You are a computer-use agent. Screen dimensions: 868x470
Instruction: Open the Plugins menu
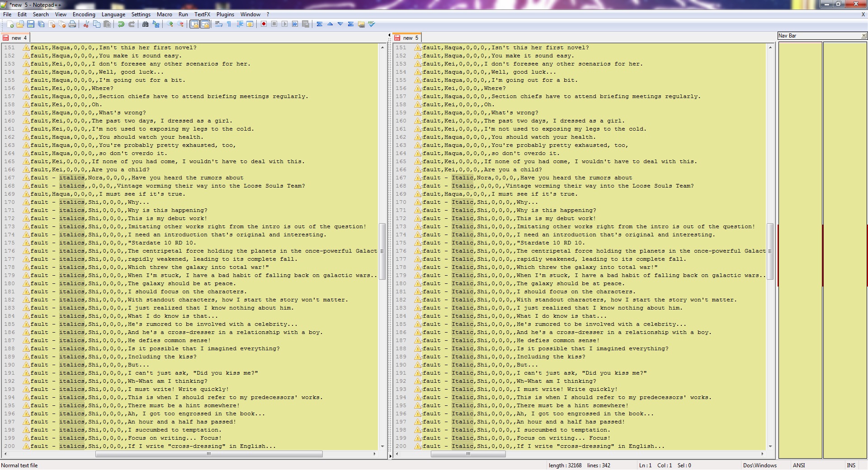pos(225,14)
